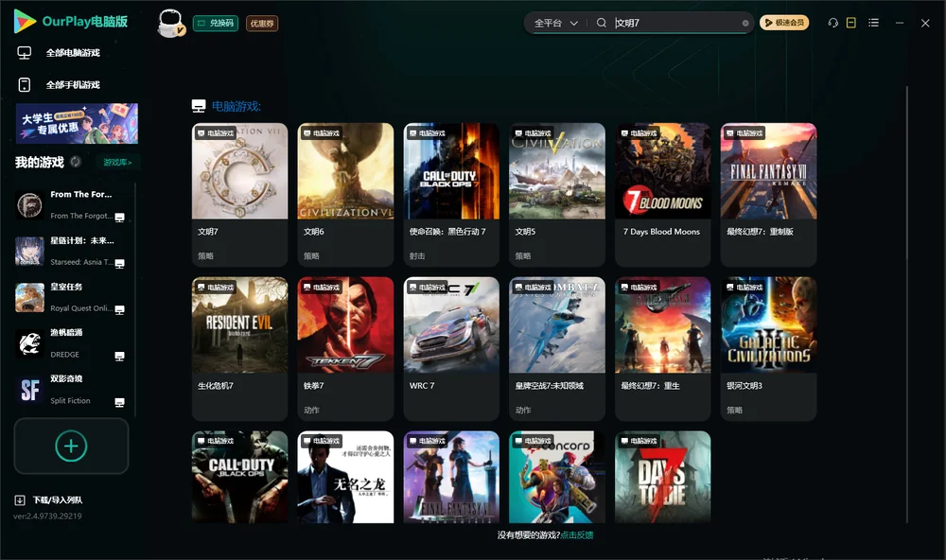
Task: Open the 无名之龙 game cover
Action: pos(345,477)
